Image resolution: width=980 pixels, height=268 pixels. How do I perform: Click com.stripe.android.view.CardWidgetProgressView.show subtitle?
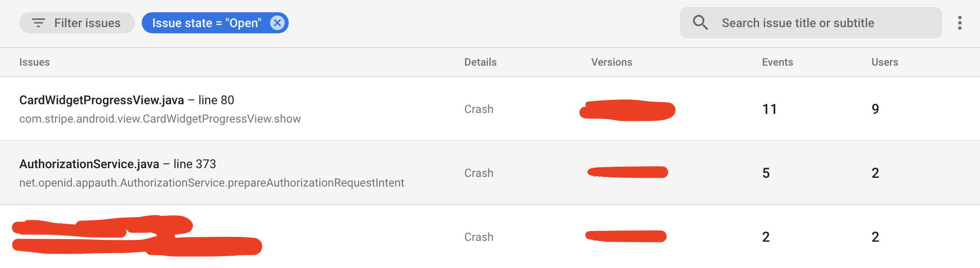point(160,118)
